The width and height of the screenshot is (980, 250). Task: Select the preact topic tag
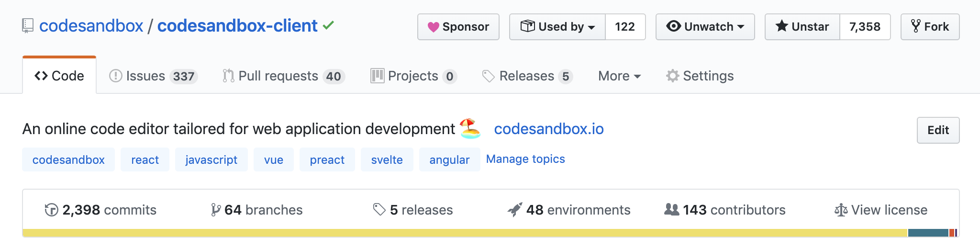[327, 159]
